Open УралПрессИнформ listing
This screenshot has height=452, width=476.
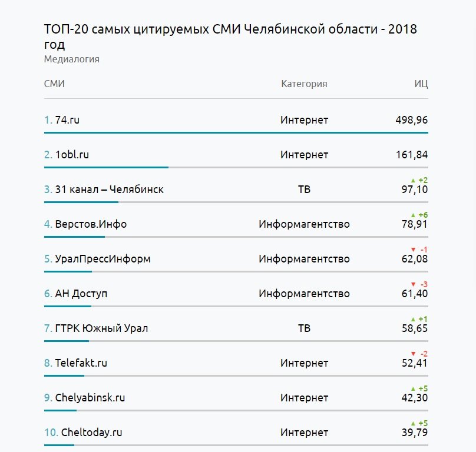click(103, 259)
